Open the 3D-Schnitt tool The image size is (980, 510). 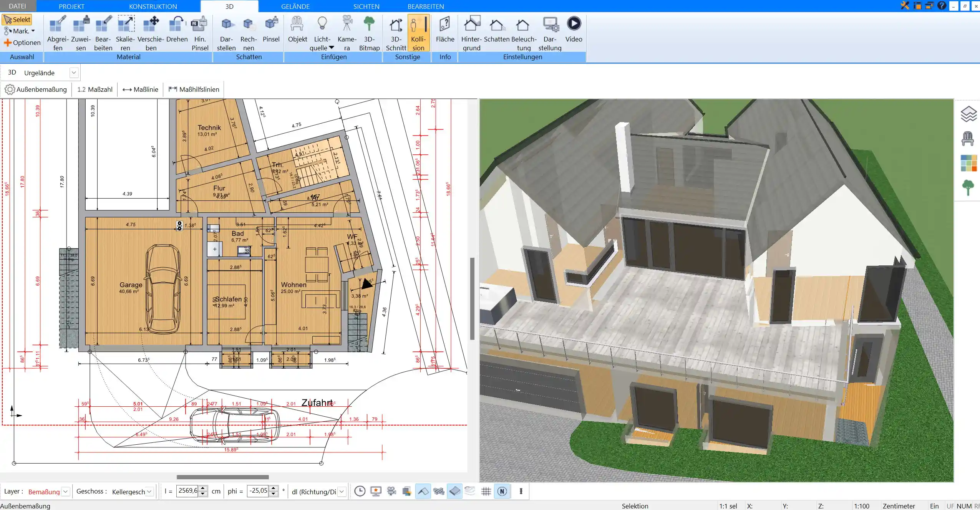click(x=396, y=33)
